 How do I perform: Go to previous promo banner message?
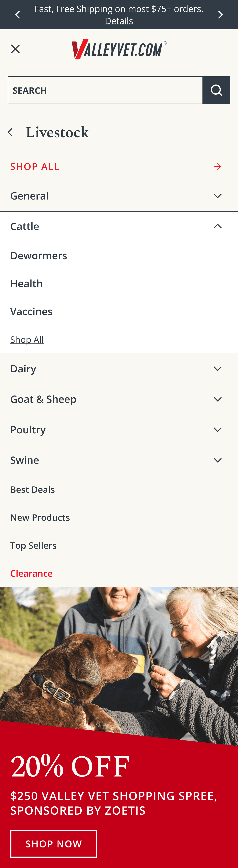[x=18, y=15]
